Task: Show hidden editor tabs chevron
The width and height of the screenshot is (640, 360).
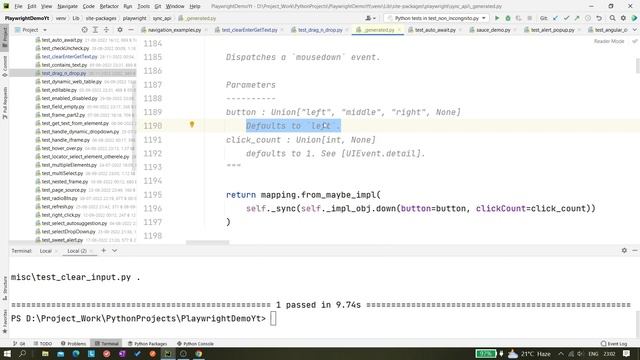Action: click(635, 30)
